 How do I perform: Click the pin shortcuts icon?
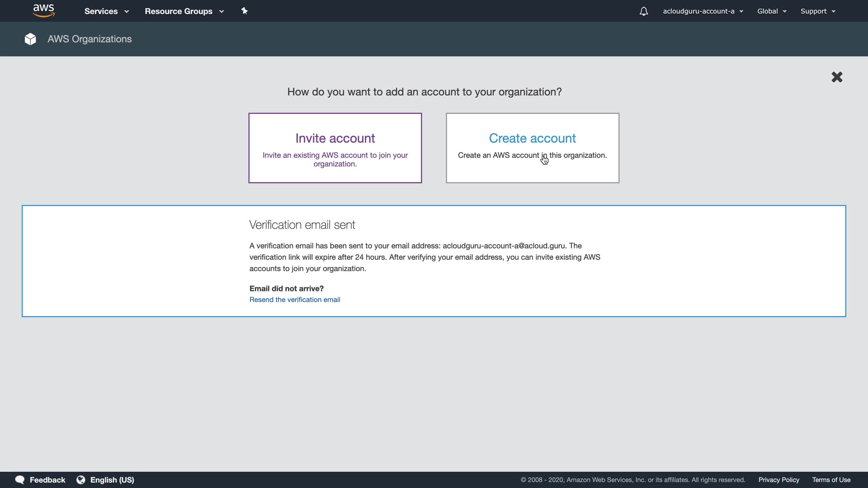[x=245, y=11]
